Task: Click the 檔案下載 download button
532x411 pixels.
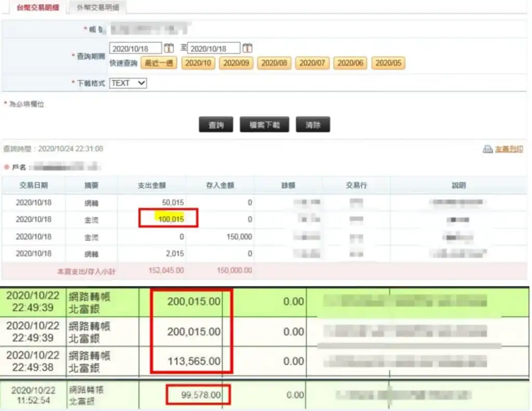Action: (x=264, y=124)
